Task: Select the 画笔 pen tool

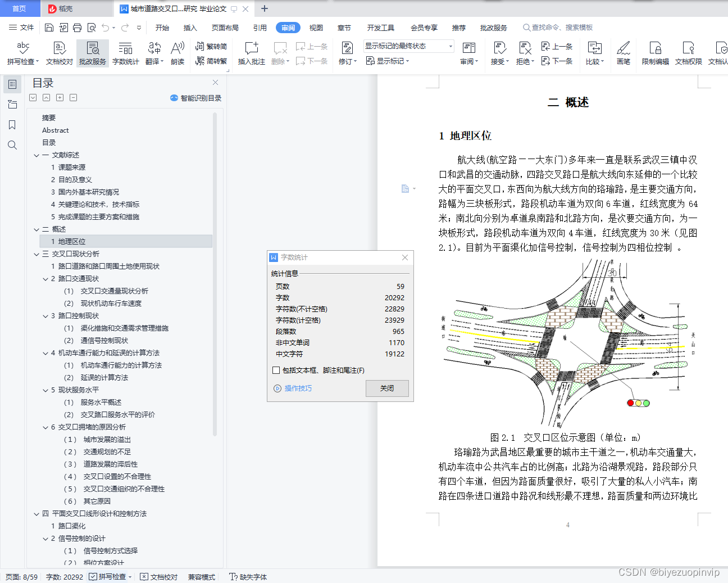Action: 624,53
